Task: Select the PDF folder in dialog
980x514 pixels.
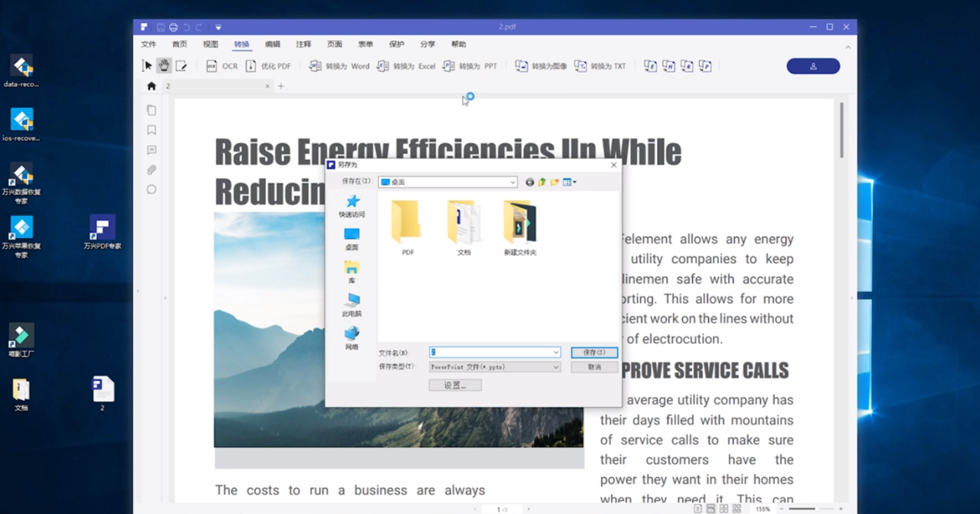Action: tap(407, 228)
